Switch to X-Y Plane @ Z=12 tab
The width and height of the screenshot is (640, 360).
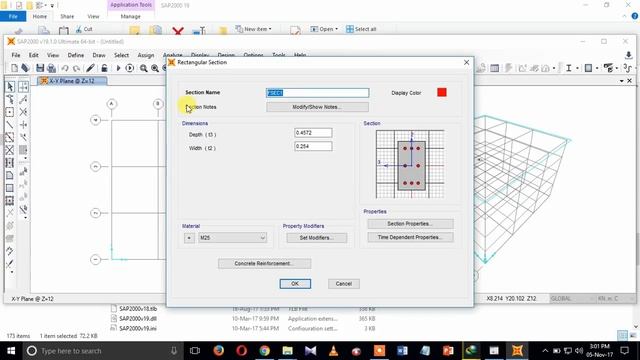point(72,81)
